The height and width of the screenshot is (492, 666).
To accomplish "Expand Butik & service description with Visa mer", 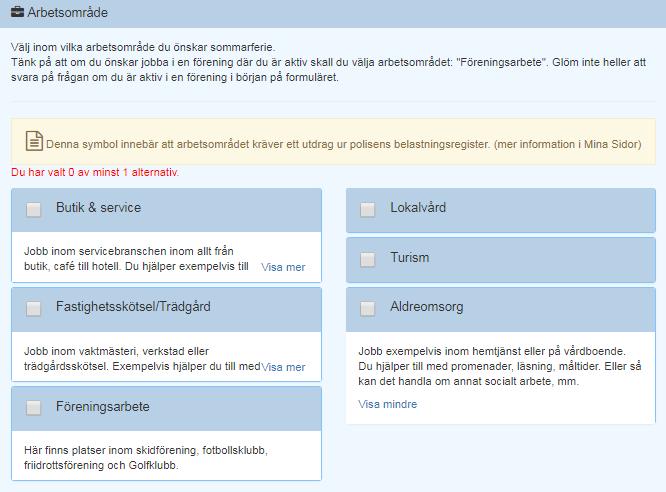I will coord(283,267).
